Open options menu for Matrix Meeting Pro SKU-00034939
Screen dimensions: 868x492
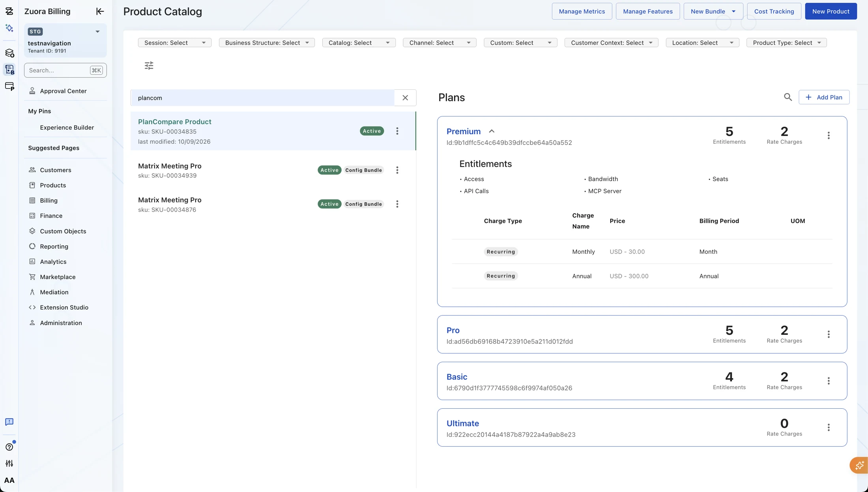click(x=397, y=170)
